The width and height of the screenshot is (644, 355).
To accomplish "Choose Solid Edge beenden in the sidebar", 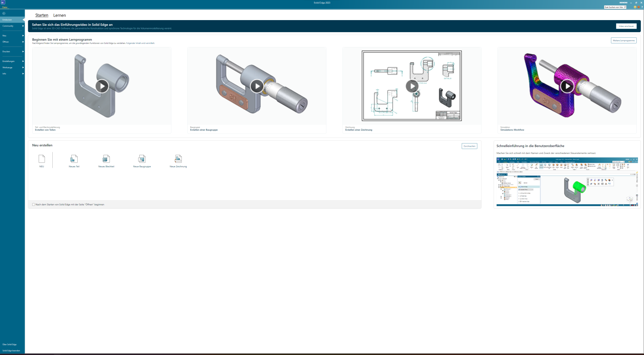I will pyautogui.click(x=12, y=351).
